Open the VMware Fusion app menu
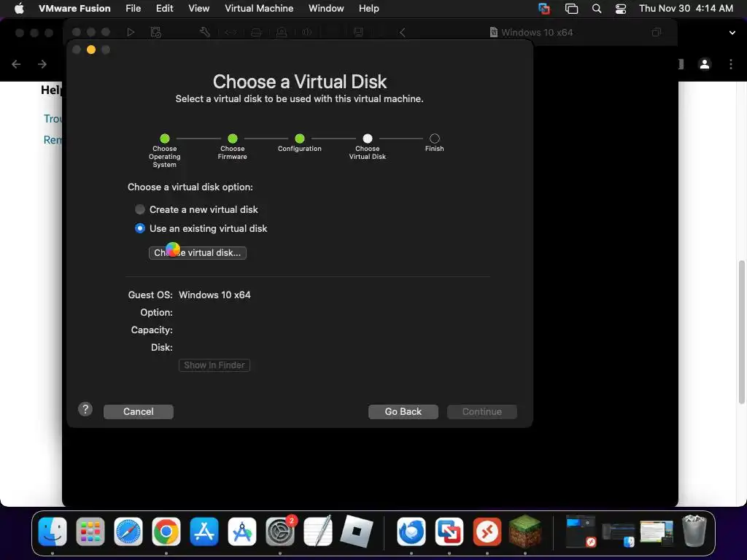This screenshot has width=747, height=560. click(x=74, y=9)
